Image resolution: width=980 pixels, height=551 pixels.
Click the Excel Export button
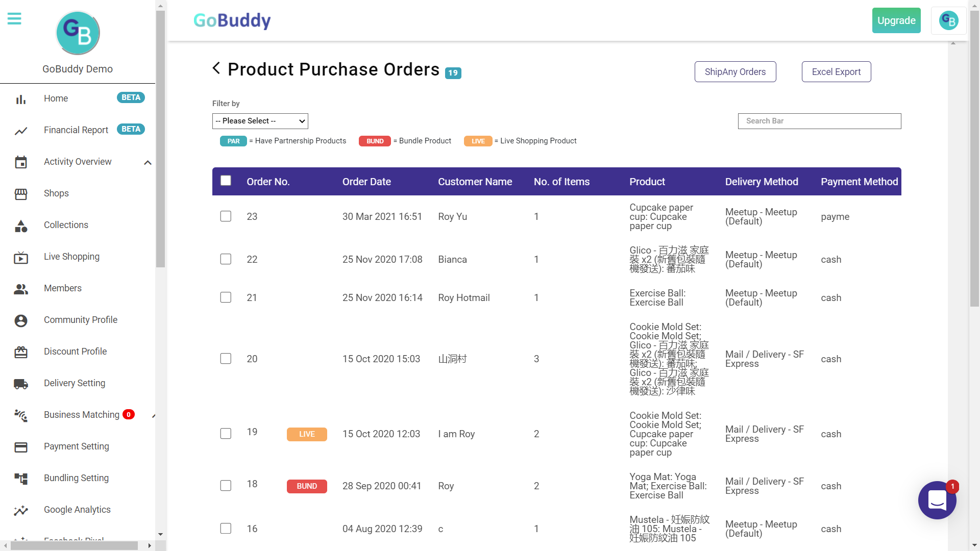point(836,72)
